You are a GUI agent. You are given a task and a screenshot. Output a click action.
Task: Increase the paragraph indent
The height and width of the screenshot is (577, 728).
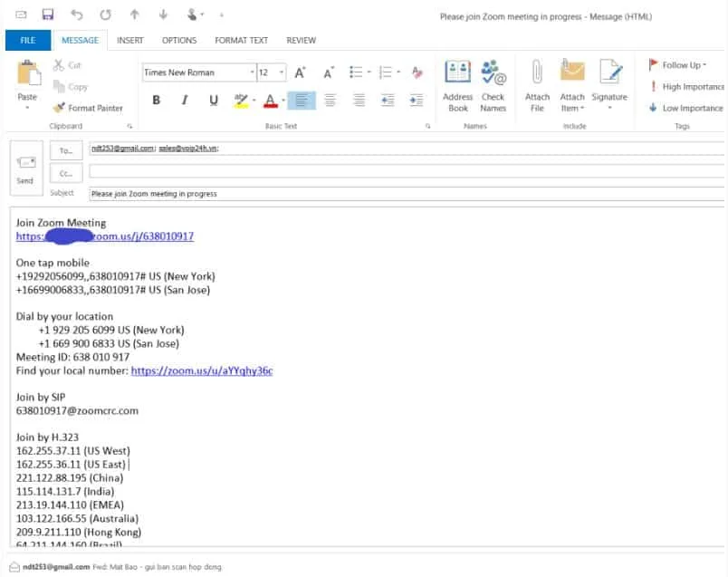click(x=417, y=100)
